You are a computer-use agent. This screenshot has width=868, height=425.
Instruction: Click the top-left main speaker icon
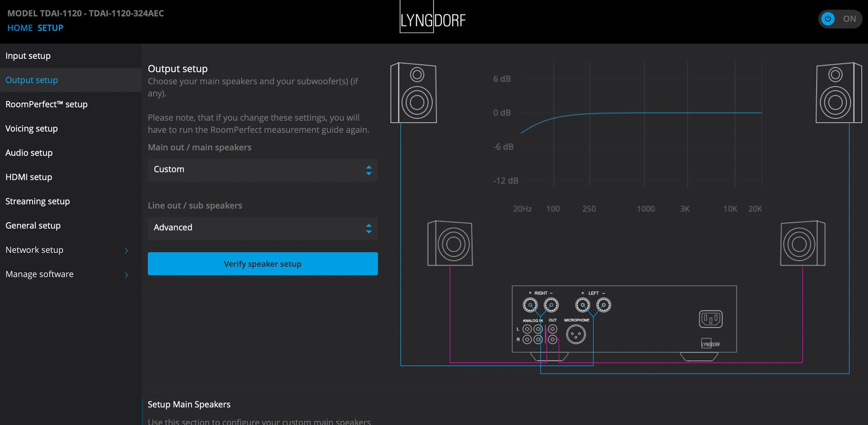click(x=414, y=93)
